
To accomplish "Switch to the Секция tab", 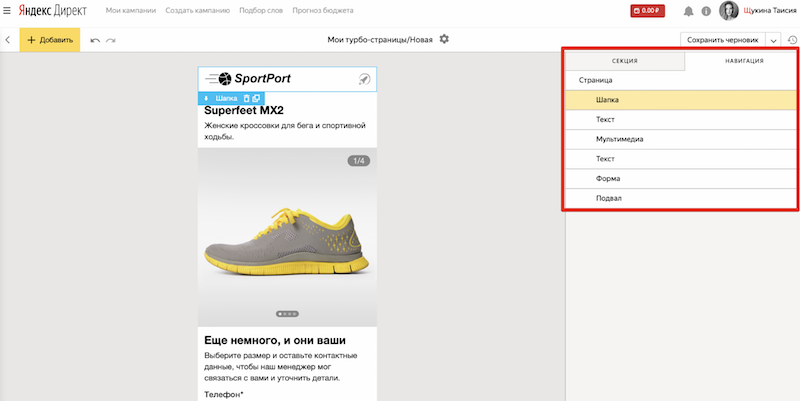I will click(x=624, y=61).
